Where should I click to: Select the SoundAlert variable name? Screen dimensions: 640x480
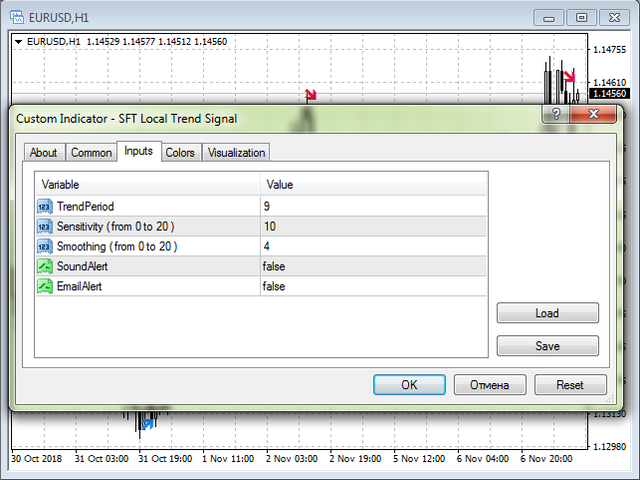[x=82, y=267]
